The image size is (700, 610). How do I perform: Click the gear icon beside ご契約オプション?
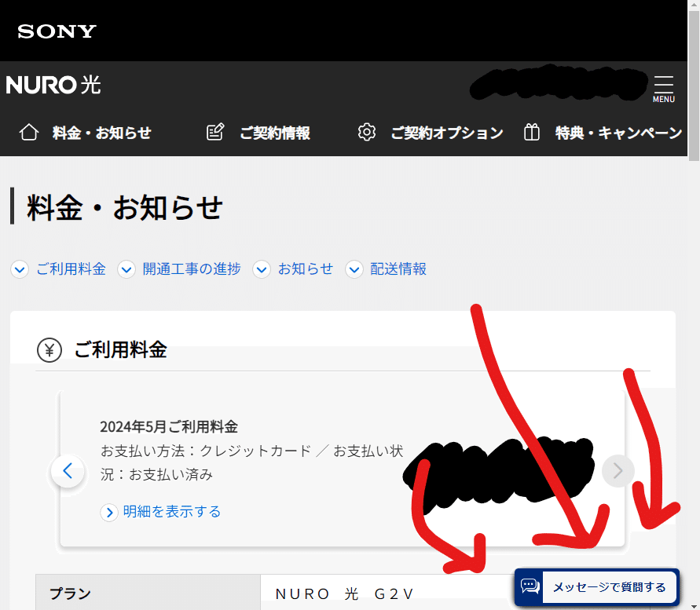coord(367,132)
